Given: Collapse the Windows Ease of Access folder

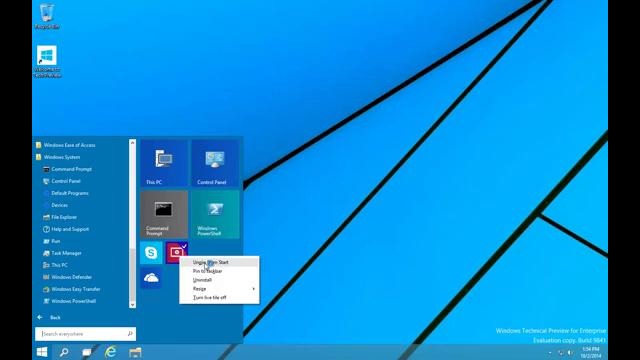Looking at the screenshot, I should 65,145.
